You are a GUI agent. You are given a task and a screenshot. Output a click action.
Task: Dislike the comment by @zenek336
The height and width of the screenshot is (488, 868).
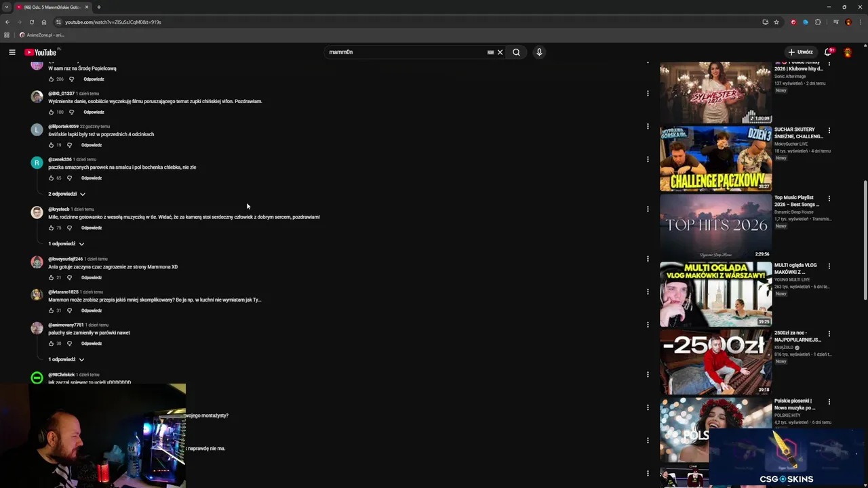click(69, 178)
